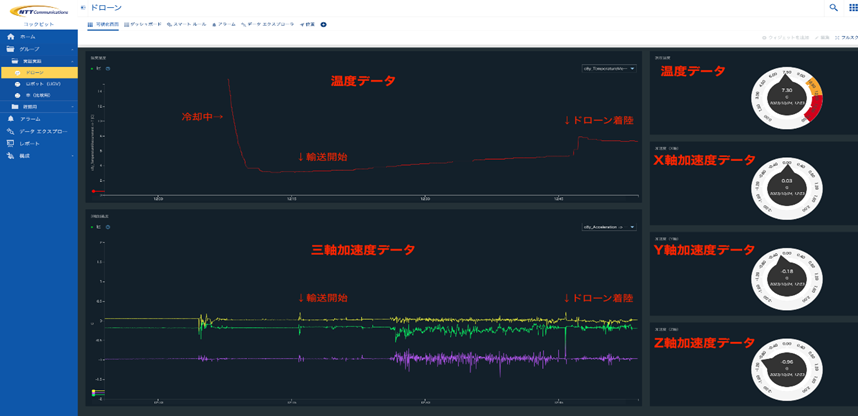The height and width of the screenshot is (416, 858).
Task: Click the コックピット application title
Action: [39, 25]
